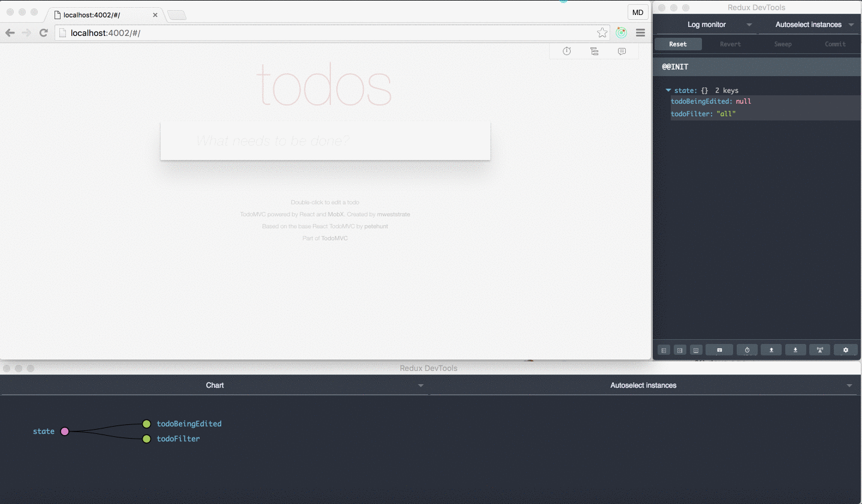
Task: Open the browser hamburger menu
Action: 640,33
